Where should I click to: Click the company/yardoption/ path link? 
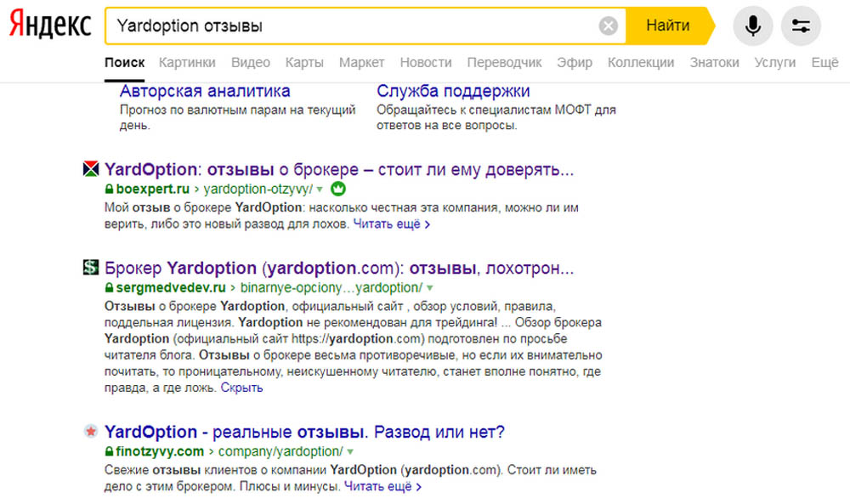click(280, 451)
